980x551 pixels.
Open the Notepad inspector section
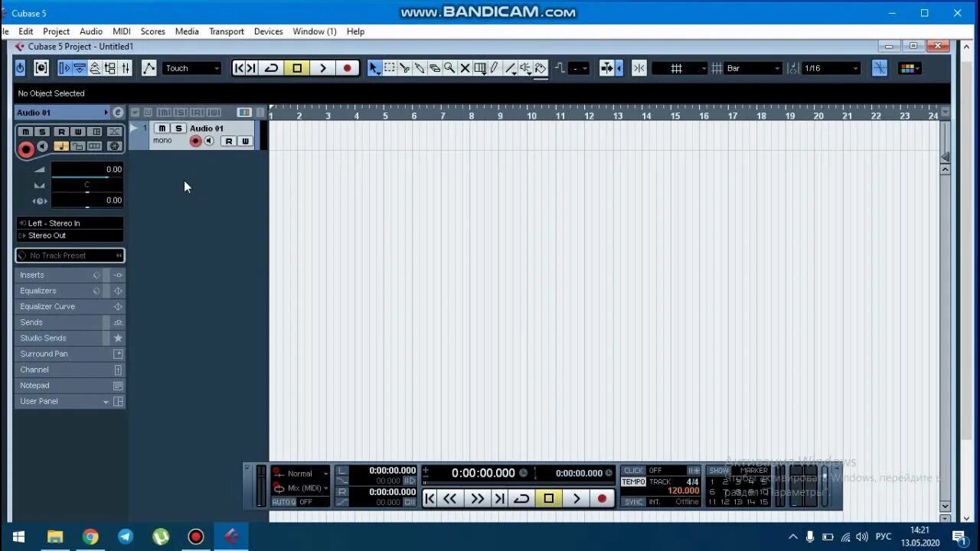coord(70,386)
